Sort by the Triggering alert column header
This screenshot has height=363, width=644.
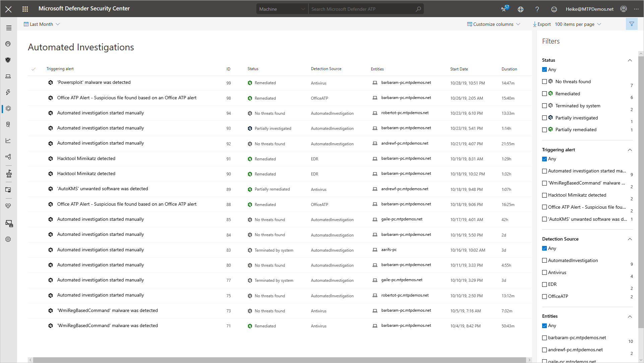(60, 69)
